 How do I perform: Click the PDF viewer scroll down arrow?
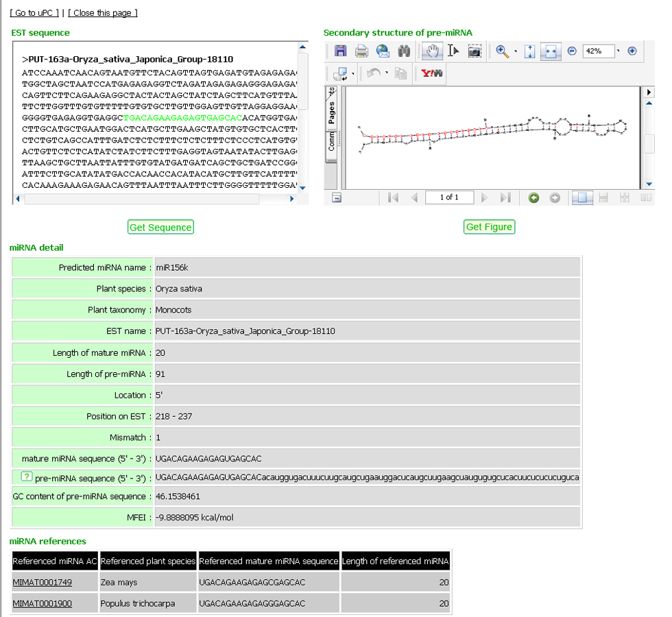649,184
